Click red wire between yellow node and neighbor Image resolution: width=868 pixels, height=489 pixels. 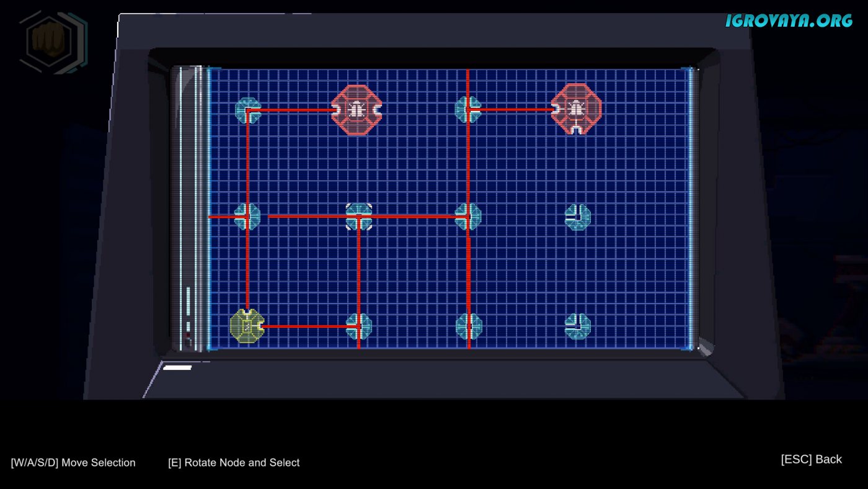304,326
